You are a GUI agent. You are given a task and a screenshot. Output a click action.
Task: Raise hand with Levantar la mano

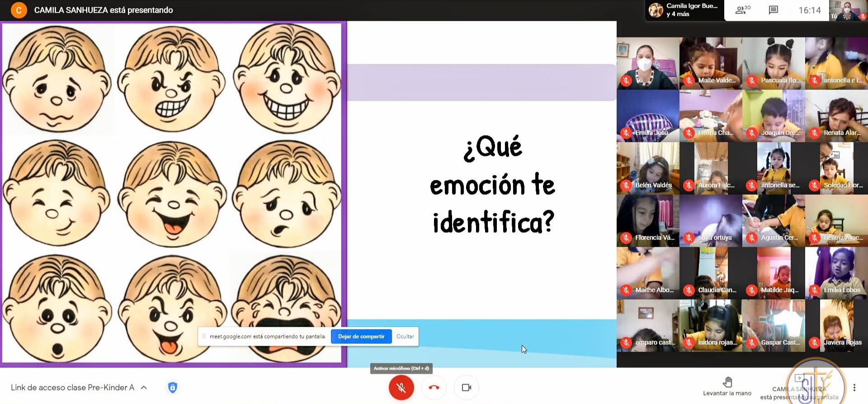727,386
